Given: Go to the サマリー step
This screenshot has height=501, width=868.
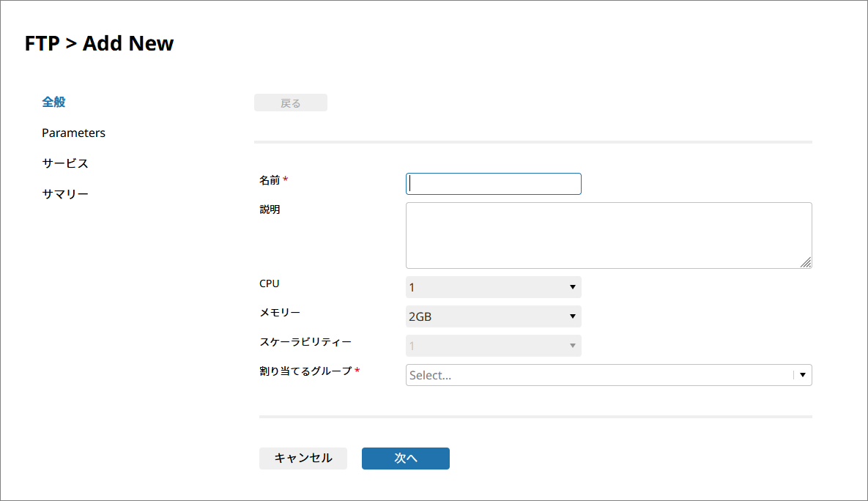Looking at the screenshot, I should (65, 194).
